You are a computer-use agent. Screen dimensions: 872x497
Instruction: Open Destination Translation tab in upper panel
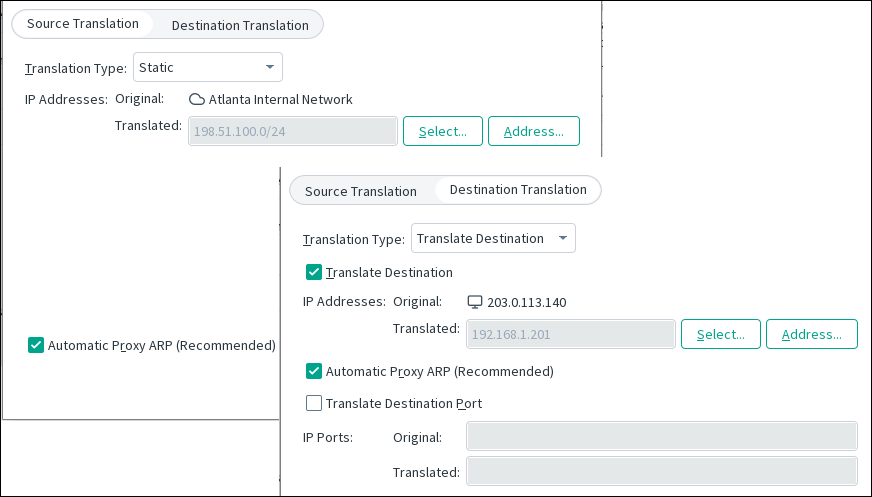tap(241, 24)
